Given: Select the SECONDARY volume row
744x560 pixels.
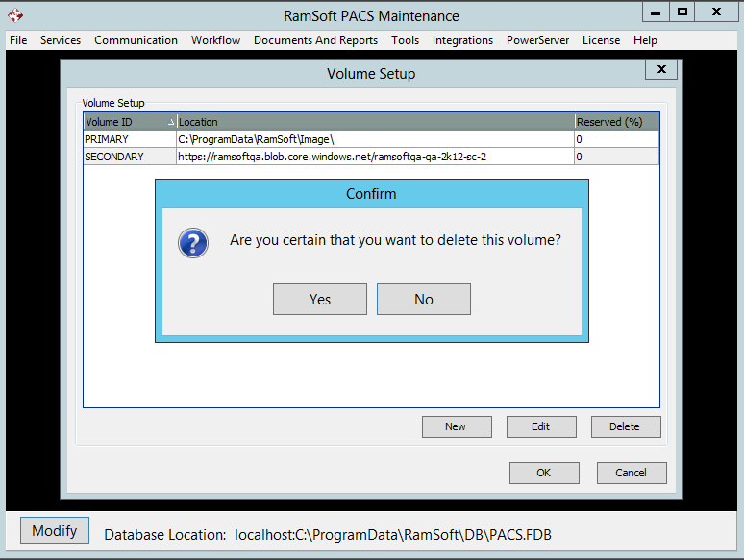Looking at the screenshot, I should click(129, 157).
